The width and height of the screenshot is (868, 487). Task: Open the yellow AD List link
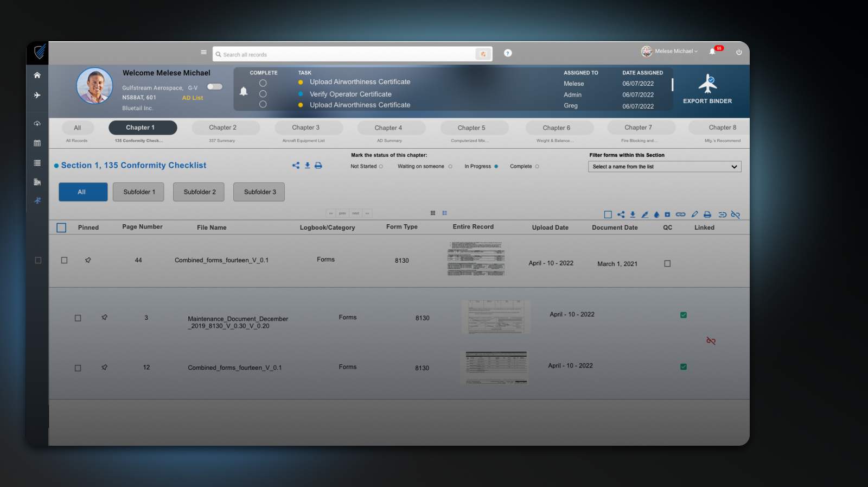click(193, 98)
